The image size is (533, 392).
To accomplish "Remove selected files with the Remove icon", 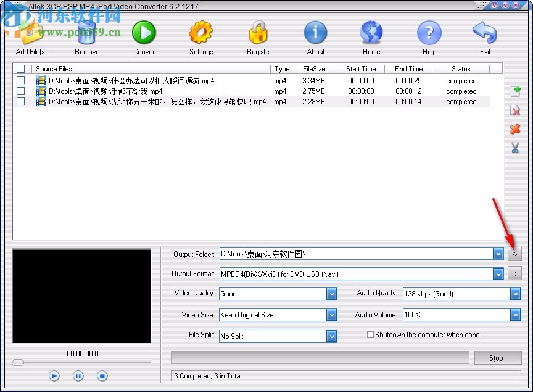I will pyautogui.click(x=86, y=34).
